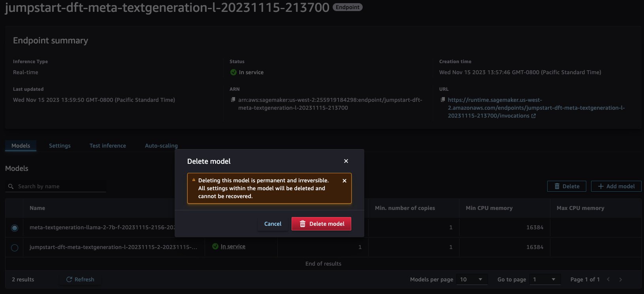Copy the endpoint URL icon
644x294 pixels.
point(443,100)
